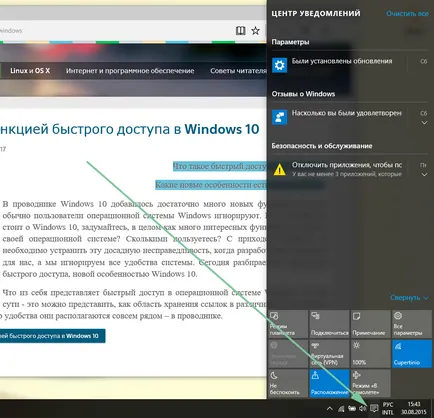Click the article title about быстрого доступа
The image size is (434, 418).
(129, 129)
